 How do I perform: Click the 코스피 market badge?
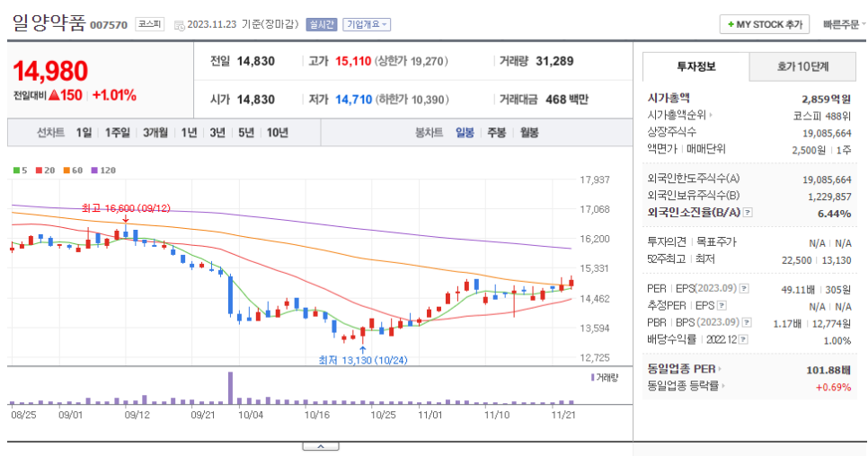(x=149, y=24)
